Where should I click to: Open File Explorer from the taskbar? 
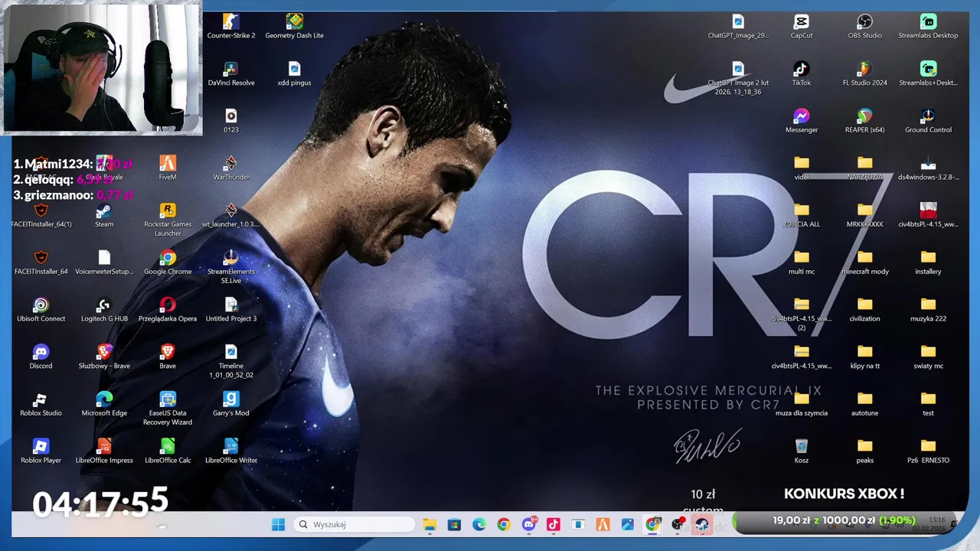[430, 524]
